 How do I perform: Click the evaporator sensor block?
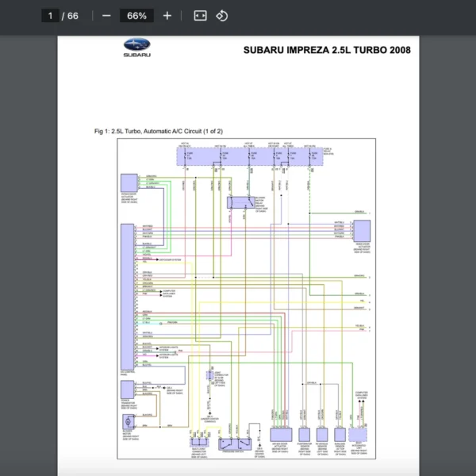303,435
